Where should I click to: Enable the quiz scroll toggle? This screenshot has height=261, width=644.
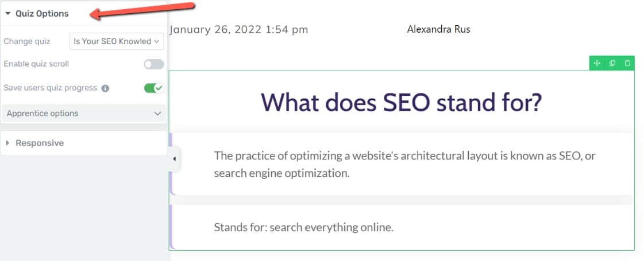point(153,64)
